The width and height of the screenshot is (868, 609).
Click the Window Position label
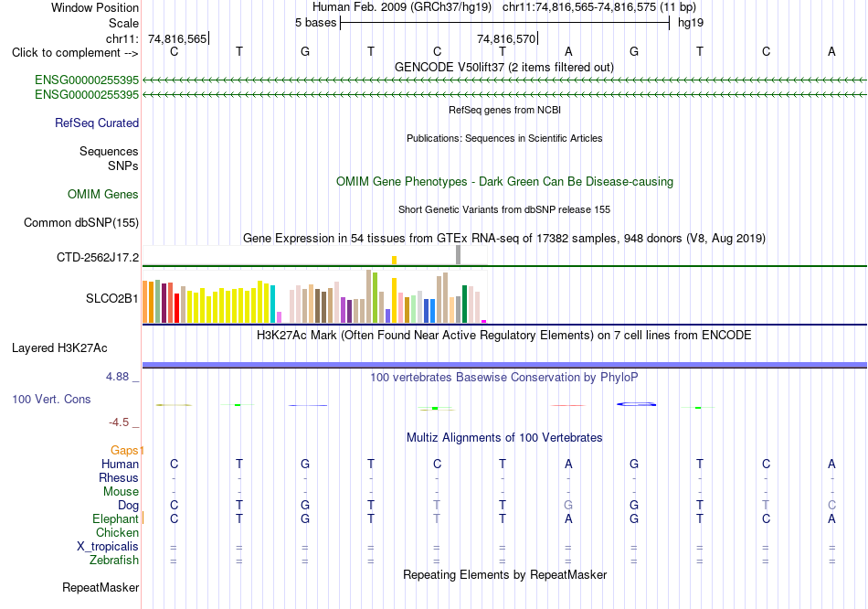95,7
